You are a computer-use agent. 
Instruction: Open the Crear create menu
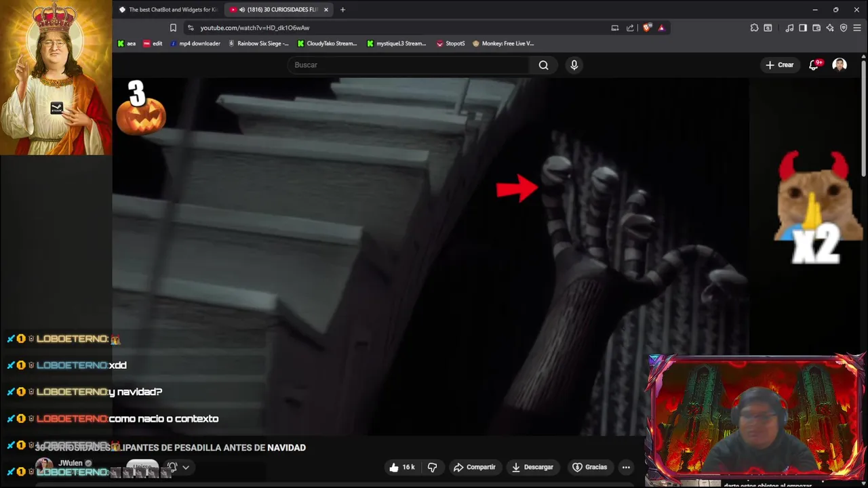(x=779, y=65)
